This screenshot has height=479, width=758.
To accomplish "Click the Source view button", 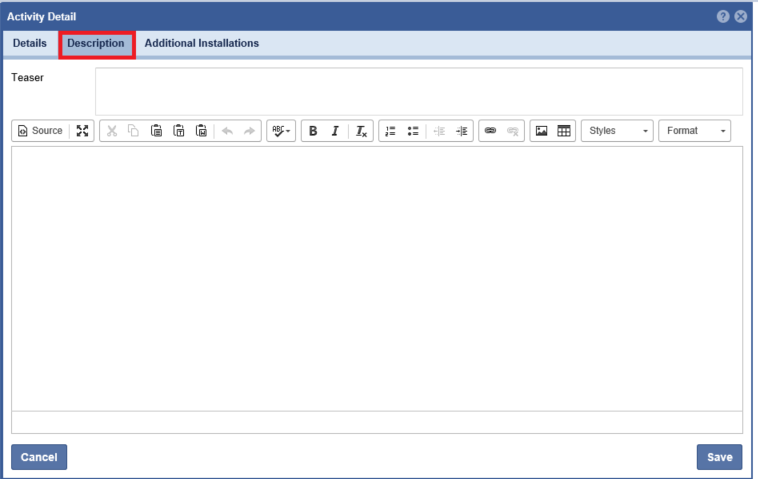I will click(x=40, y=131).
